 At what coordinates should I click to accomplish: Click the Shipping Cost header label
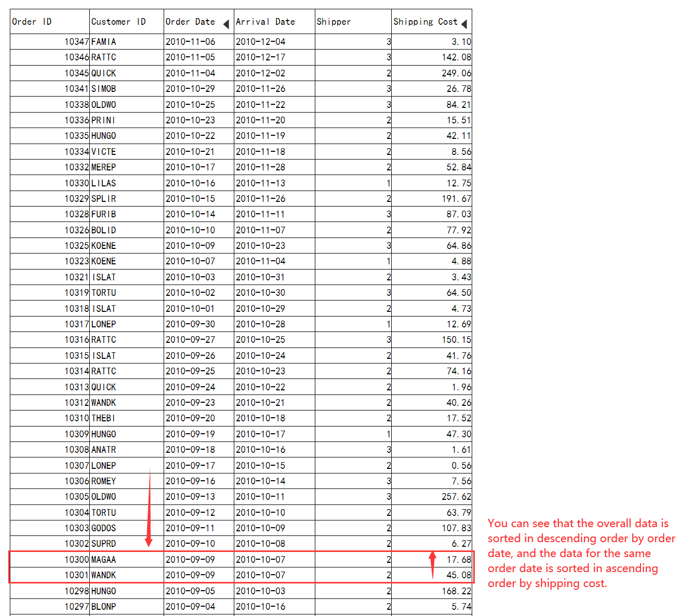[425, 22]
